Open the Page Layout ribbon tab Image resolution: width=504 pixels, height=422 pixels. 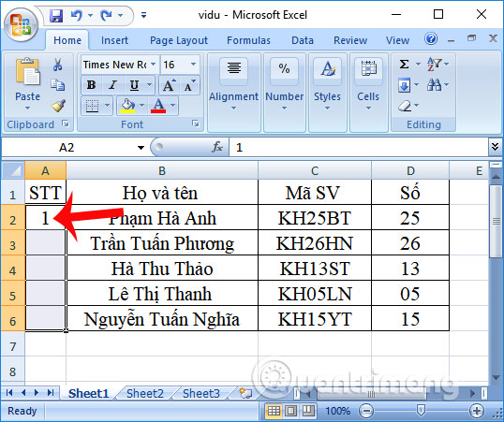[x=179, y=40]
